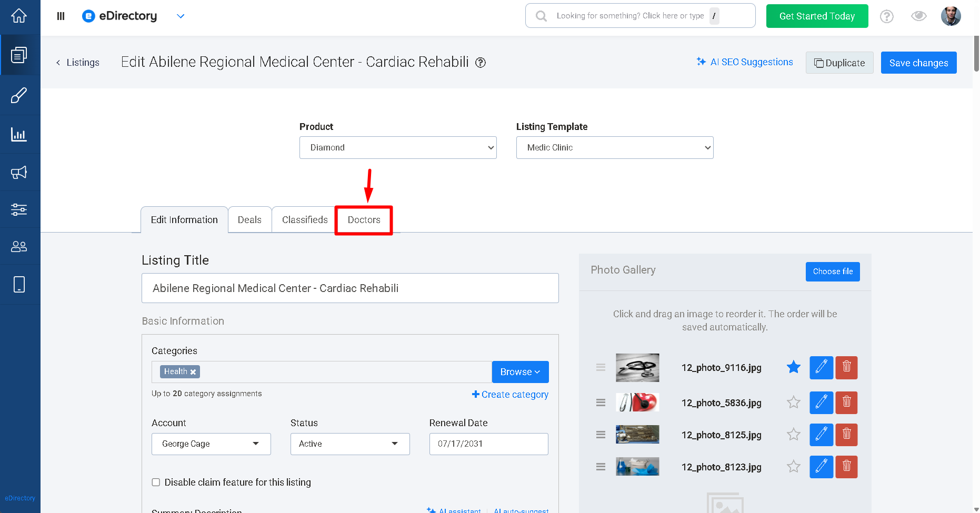
Task: Open AI SEO Suggestions link
Action: tap(745, 62)
